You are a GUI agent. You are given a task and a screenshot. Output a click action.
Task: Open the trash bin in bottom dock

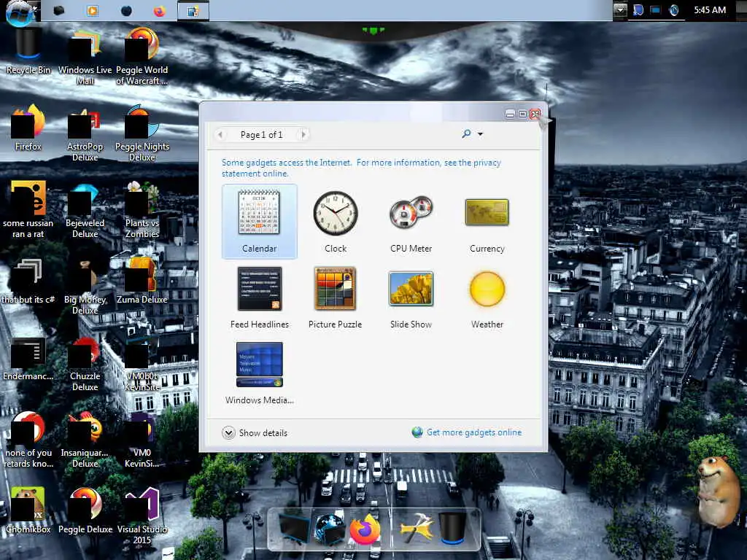[452, 528]
